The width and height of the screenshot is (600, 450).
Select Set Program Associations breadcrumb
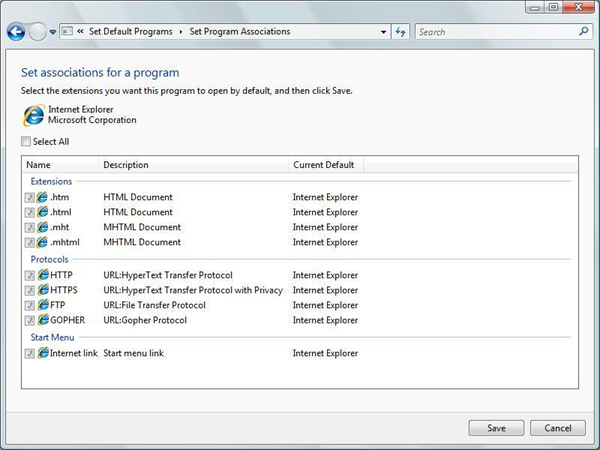239,32
